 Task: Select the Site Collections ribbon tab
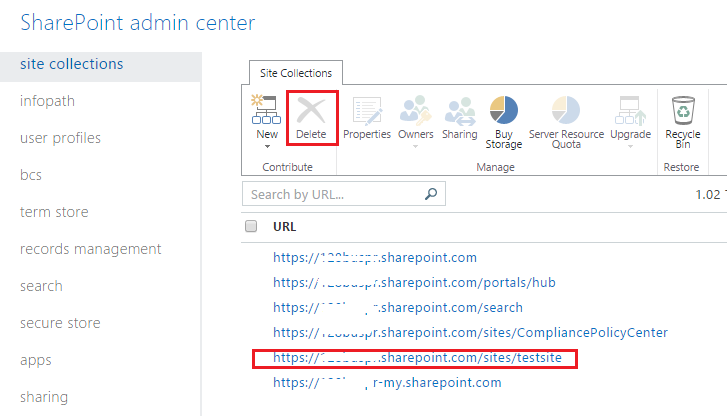296,73
